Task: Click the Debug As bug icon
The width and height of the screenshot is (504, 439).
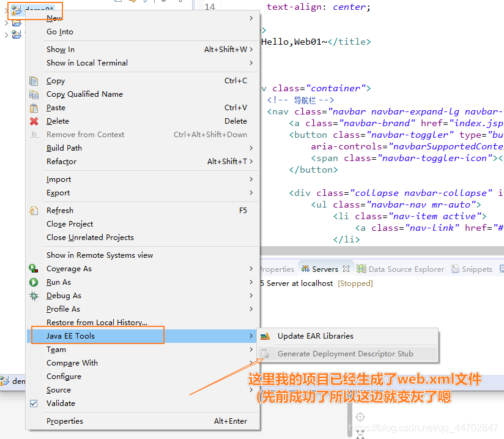Action: 33,295
